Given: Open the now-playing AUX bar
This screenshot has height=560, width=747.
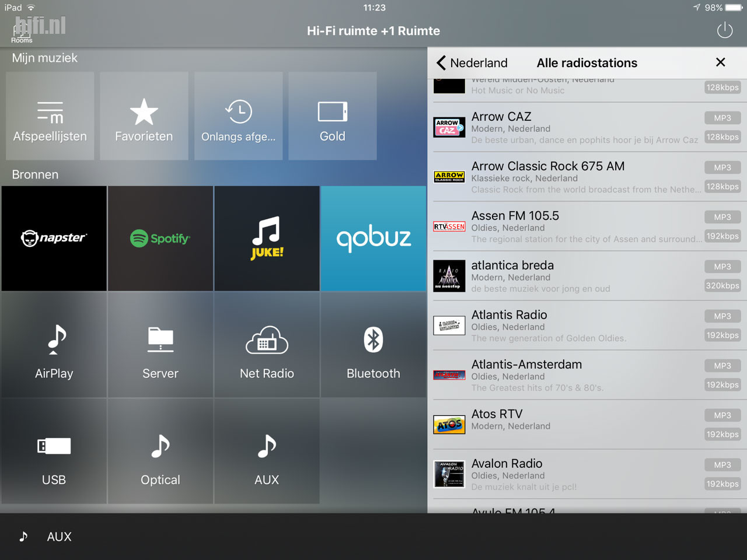Looking at the screenshot, I should pos(373,537).
